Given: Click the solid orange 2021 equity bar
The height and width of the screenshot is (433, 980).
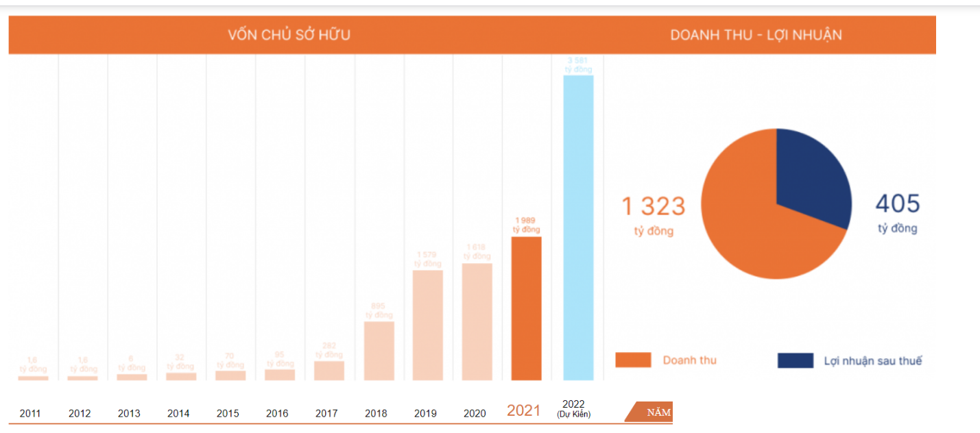Looking at the screenshot, I should [526, 308].
